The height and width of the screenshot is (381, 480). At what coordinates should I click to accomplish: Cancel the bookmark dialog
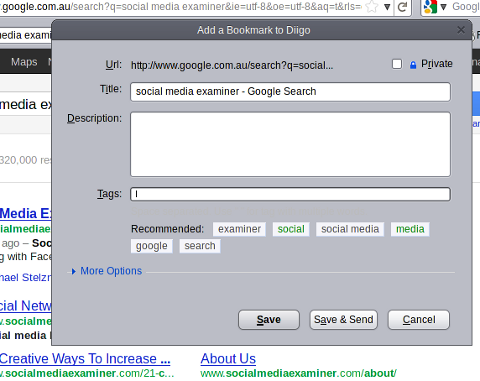click(x=419, y=320)
